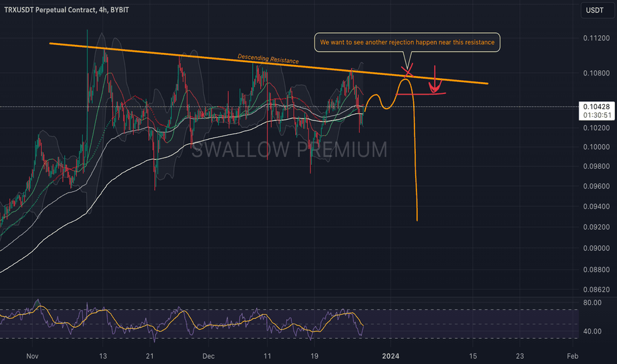Click the 'Dec' date on time axis
The width and height of the screenshot is (617, 364).
tap(208, 356)
